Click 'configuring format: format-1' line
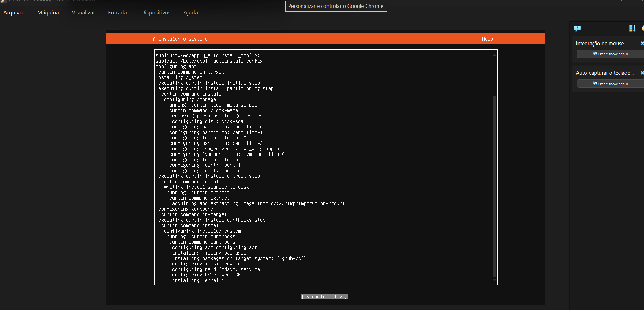644x310 pixels. click(208, 160)
